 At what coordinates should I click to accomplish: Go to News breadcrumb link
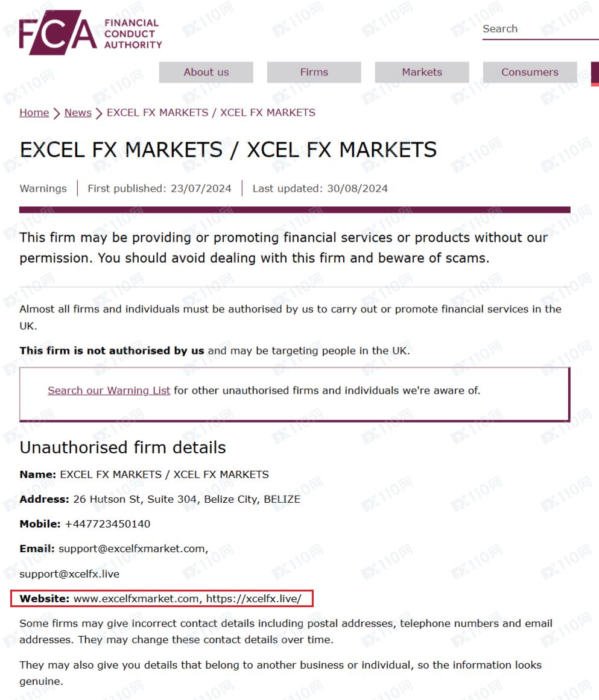coord(78,113)
